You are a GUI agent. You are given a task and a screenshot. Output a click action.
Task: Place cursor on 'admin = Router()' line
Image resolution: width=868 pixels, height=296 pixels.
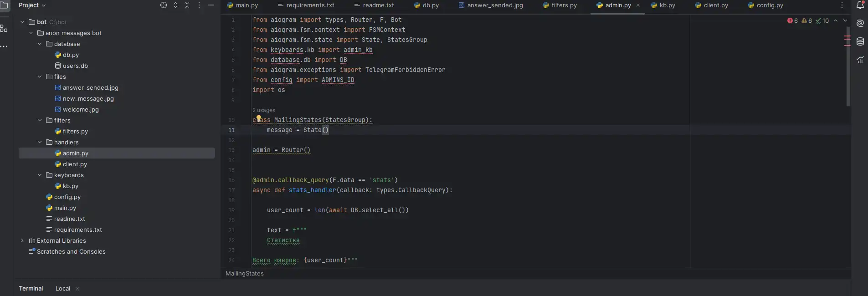click(x=281, y=150)
